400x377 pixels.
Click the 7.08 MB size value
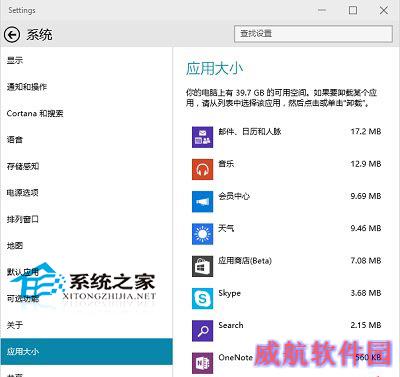click(366, 261)
